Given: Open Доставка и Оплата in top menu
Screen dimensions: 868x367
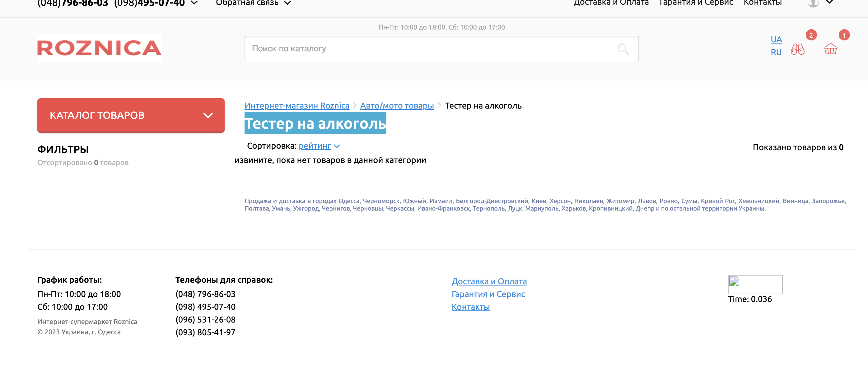Looking at the screenshot, I should click(611, 3).
